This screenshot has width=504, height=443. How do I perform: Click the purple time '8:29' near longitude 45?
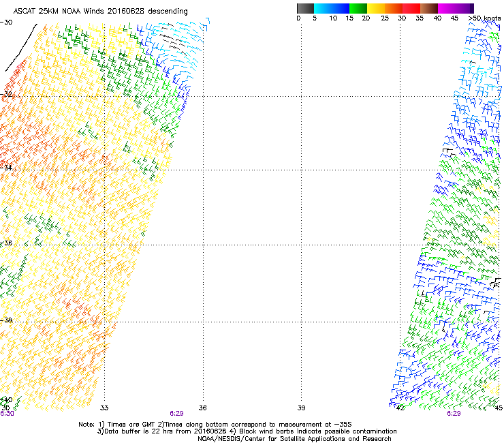(x=454, y=414)
